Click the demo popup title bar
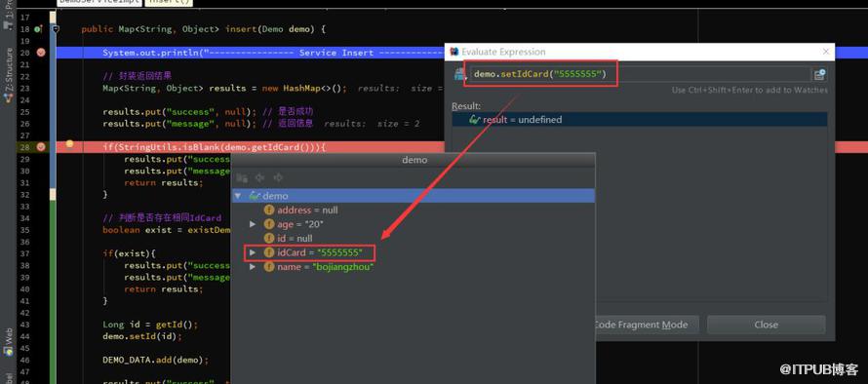 click(x=413, y=160)
